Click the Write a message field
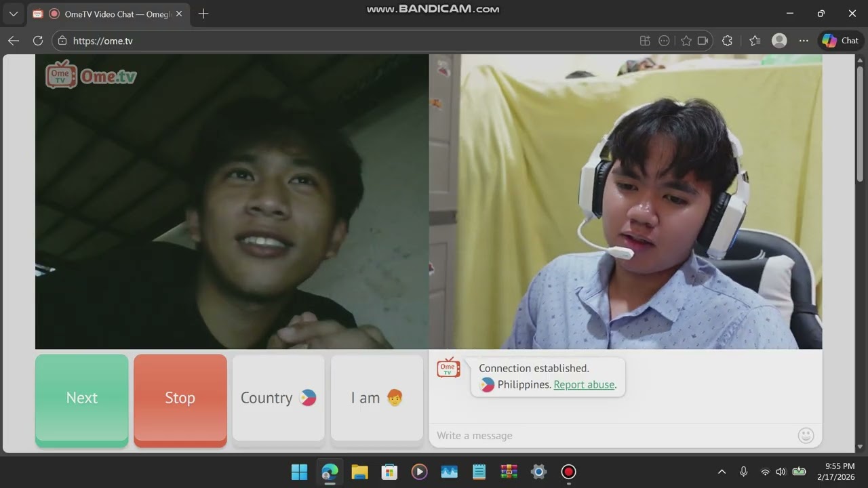 tap(614, 435)
